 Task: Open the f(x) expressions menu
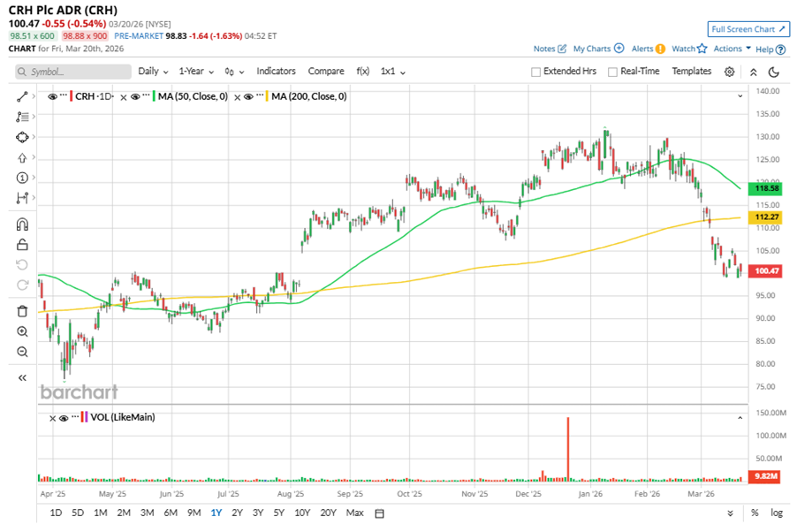(363, 72)
